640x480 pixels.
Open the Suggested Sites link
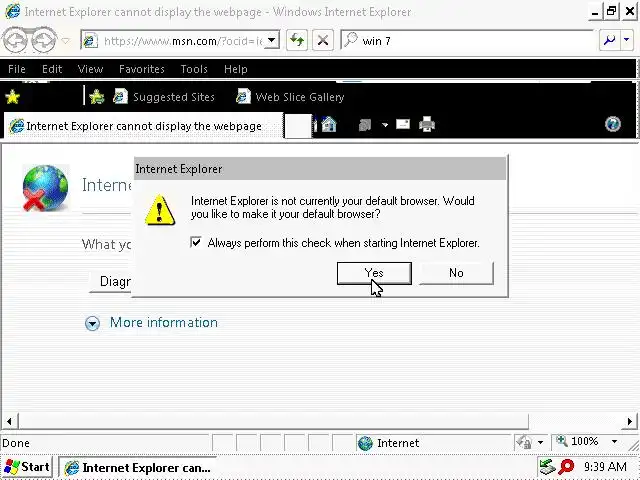pos(164,97)
